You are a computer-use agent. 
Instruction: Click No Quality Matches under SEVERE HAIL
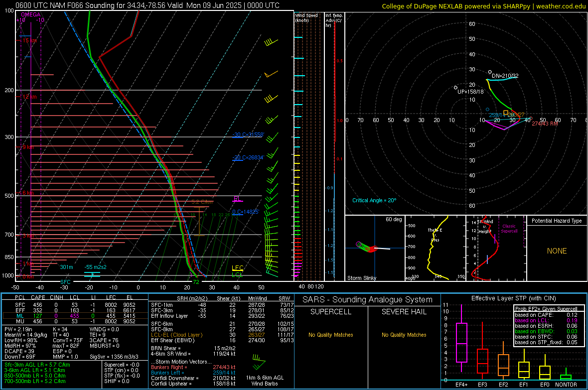(404, 335)
